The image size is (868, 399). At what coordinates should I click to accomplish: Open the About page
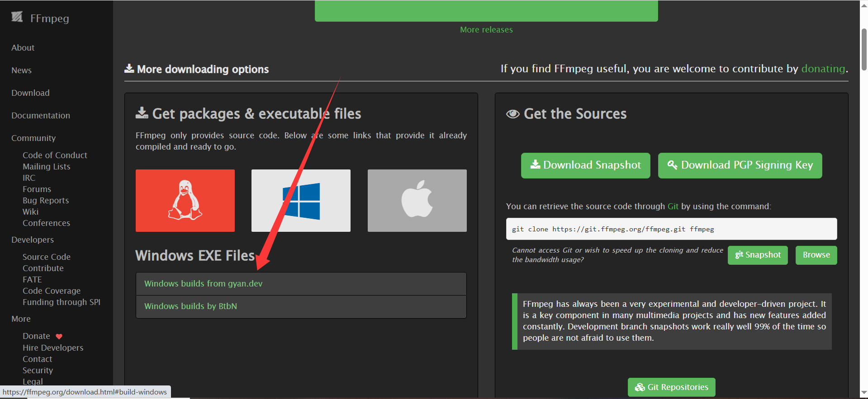pyautogui.click(x=23, y=47)
